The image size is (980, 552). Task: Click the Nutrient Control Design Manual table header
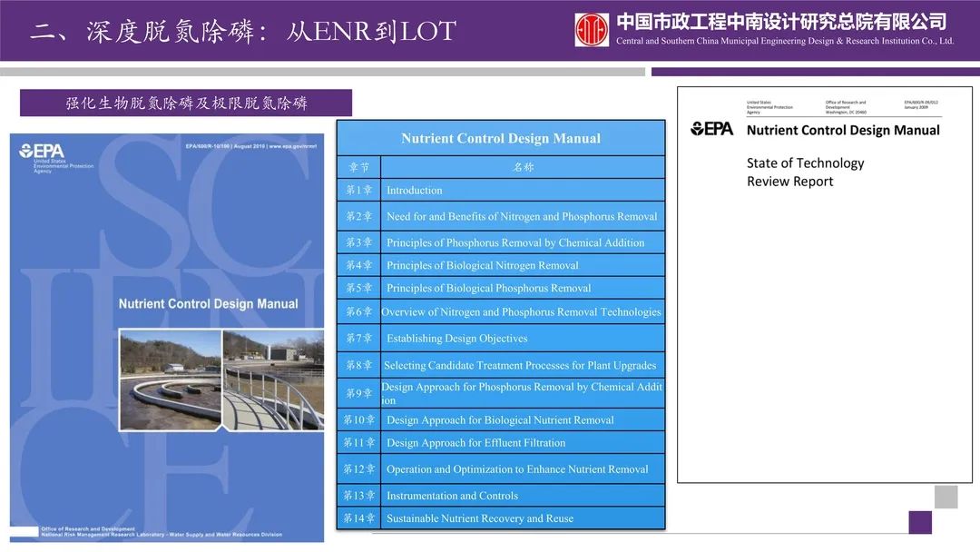coord(501,138)
